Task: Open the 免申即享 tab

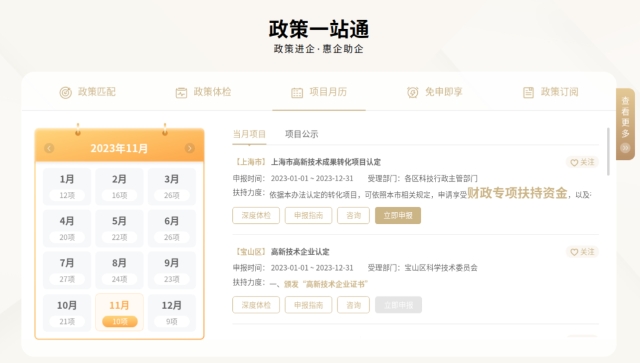Action: click(x=435, y=92)
